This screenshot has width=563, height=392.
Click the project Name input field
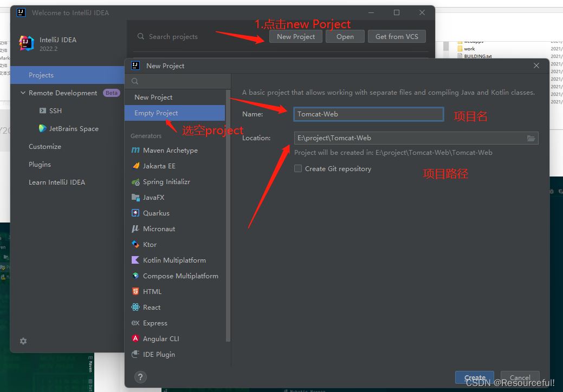coord(369,114)
